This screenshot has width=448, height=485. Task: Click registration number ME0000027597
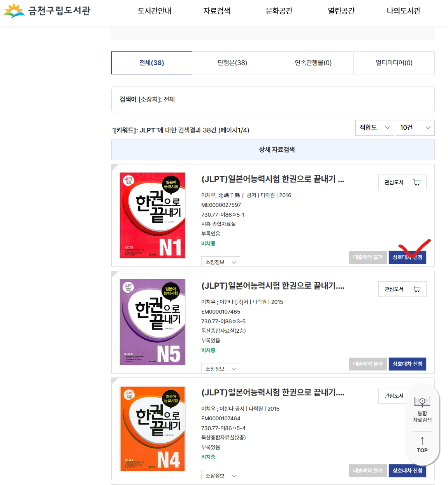point(221,205)
